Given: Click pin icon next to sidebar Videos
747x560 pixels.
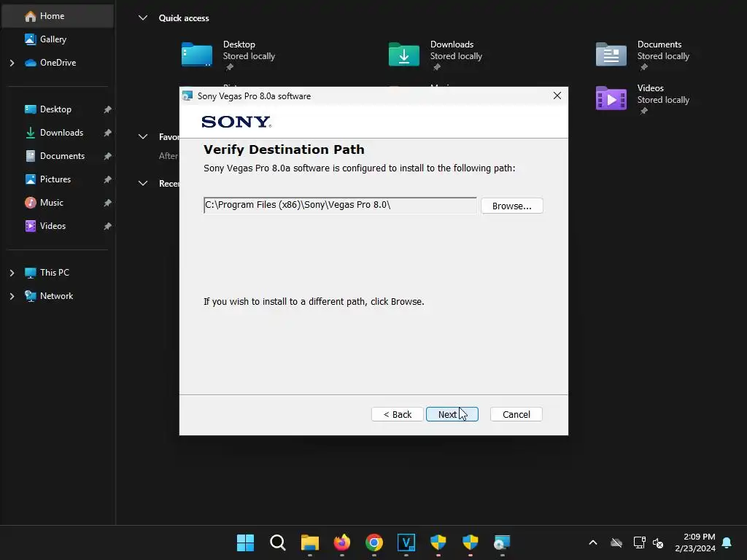Looking at the screenshot, I should 108,226.
